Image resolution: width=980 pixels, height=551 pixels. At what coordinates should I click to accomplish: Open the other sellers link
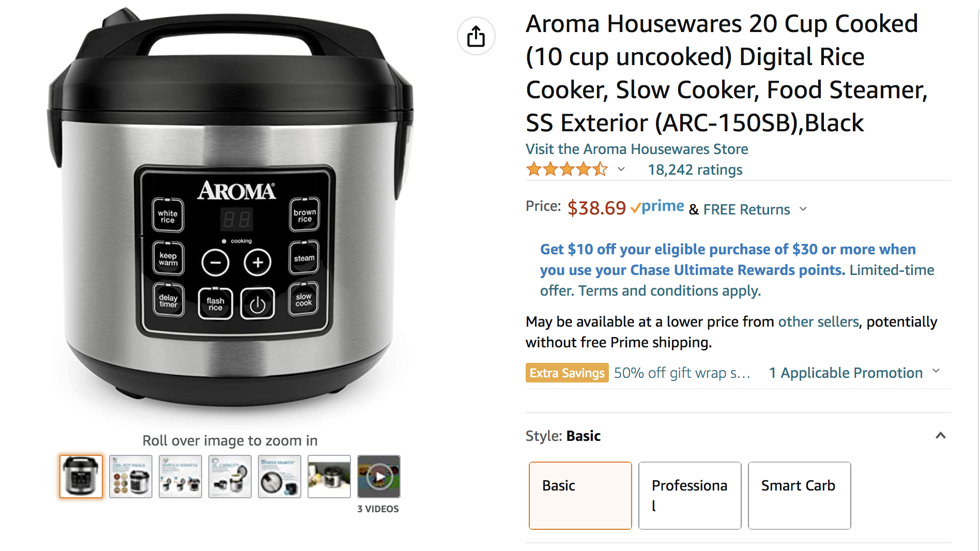(818, 322)
